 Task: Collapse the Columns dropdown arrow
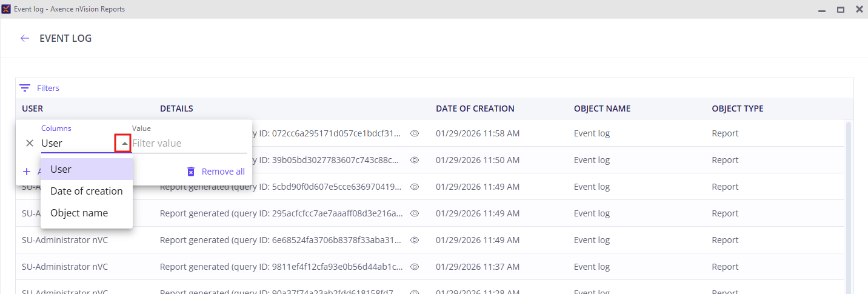coord(124,143)
